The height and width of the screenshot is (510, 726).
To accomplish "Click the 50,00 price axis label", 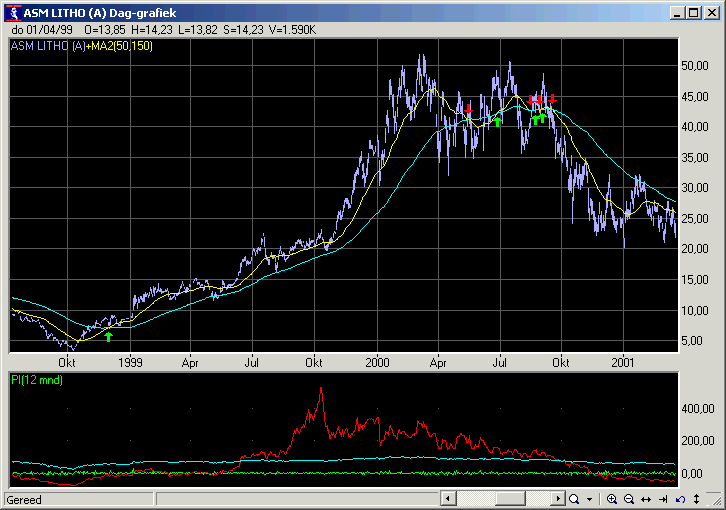I will (x=695, y=66).
